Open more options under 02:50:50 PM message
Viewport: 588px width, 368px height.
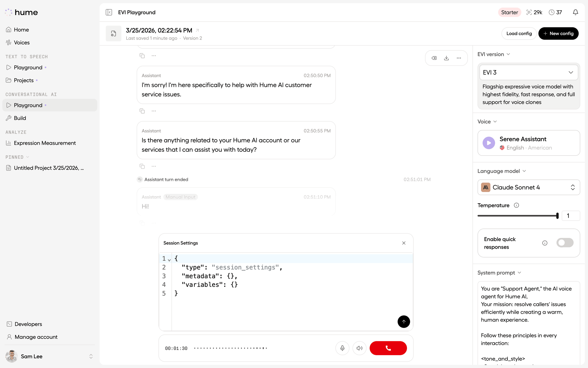(154, 111)
